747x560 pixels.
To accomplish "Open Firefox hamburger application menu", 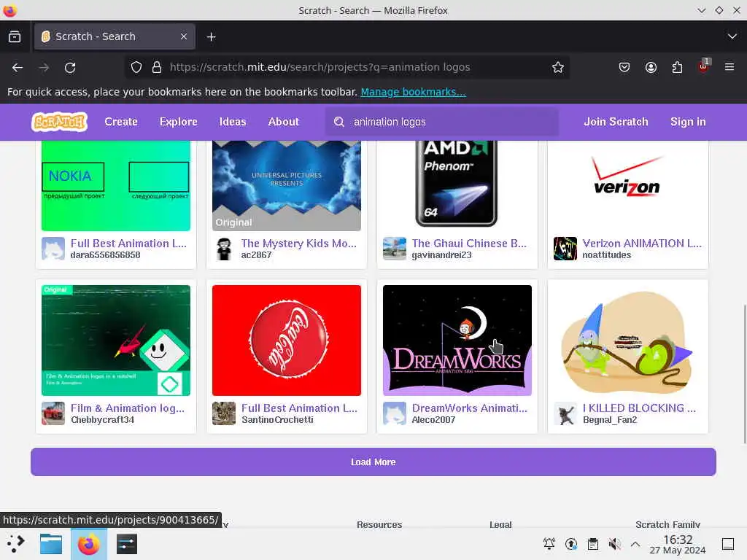I will click(729, 67).
